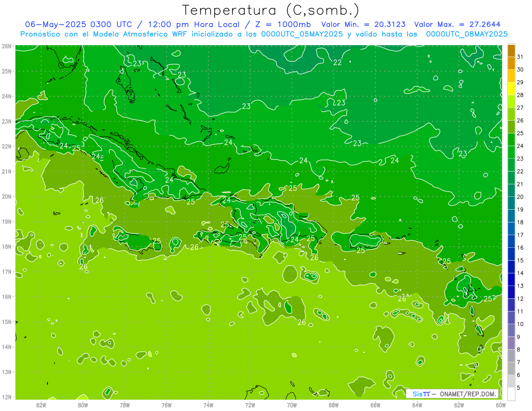Click the '80W' longitude label
The width and height of the screenshot is (532, 411).
pos(82,405)
